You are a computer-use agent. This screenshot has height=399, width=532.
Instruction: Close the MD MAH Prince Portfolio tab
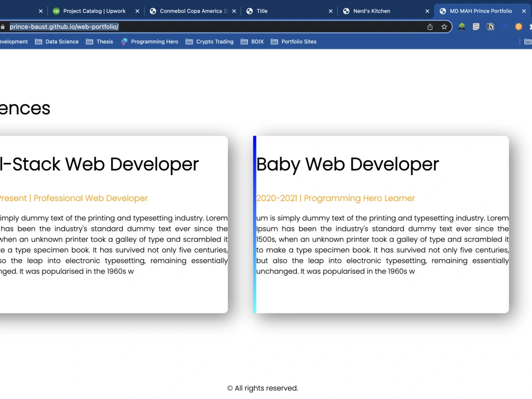(x=524, y=11)
